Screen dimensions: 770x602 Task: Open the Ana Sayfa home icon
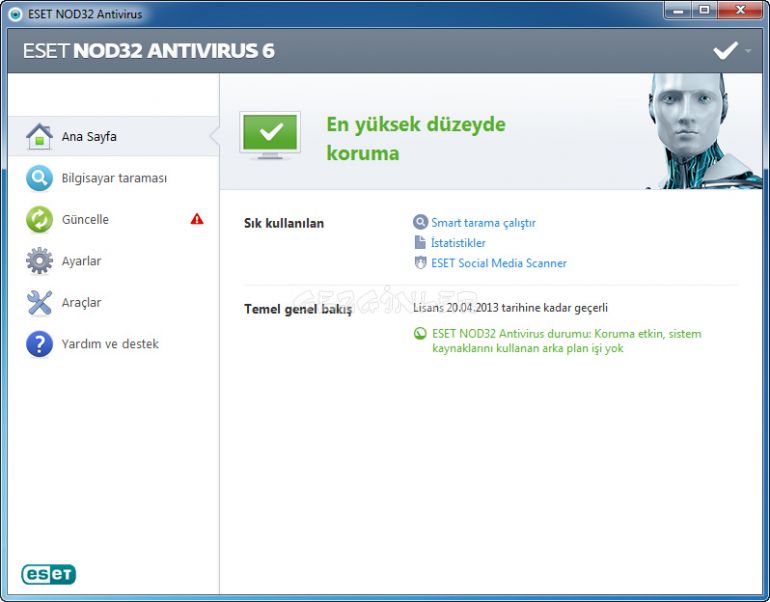pos(39,137)
